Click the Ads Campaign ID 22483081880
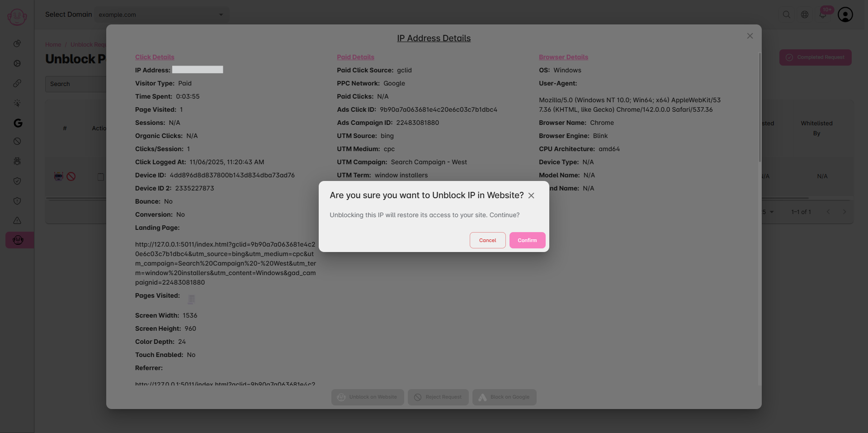Screen dimensions: 868x433 (x=418, y=123)
